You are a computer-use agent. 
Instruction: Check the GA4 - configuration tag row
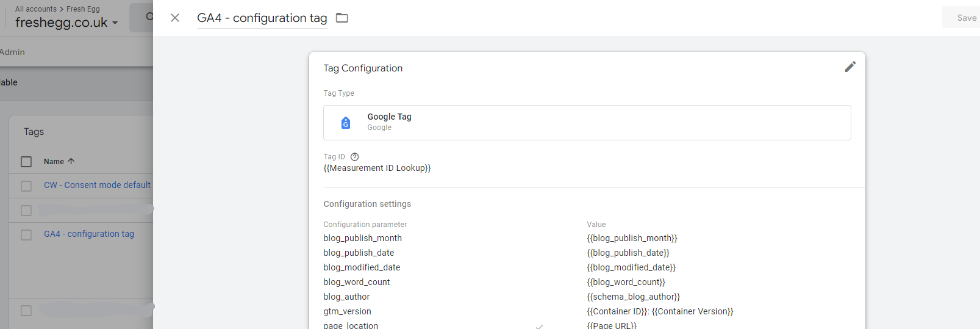26,234
